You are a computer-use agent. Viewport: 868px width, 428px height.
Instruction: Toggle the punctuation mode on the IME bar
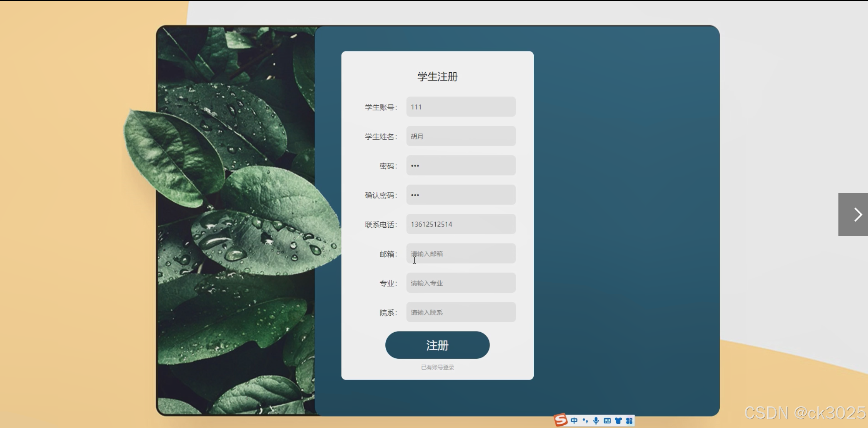(x=585, y=421)
